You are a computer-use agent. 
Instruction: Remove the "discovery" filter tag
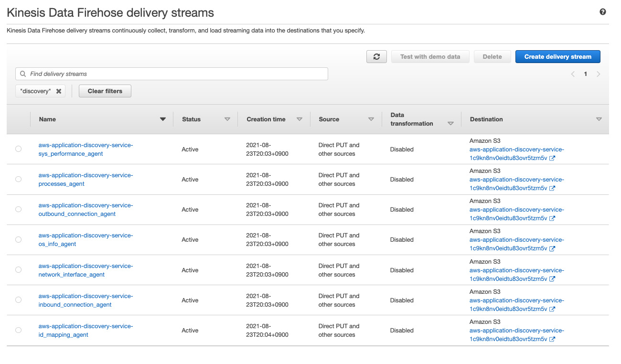point(59,91)
